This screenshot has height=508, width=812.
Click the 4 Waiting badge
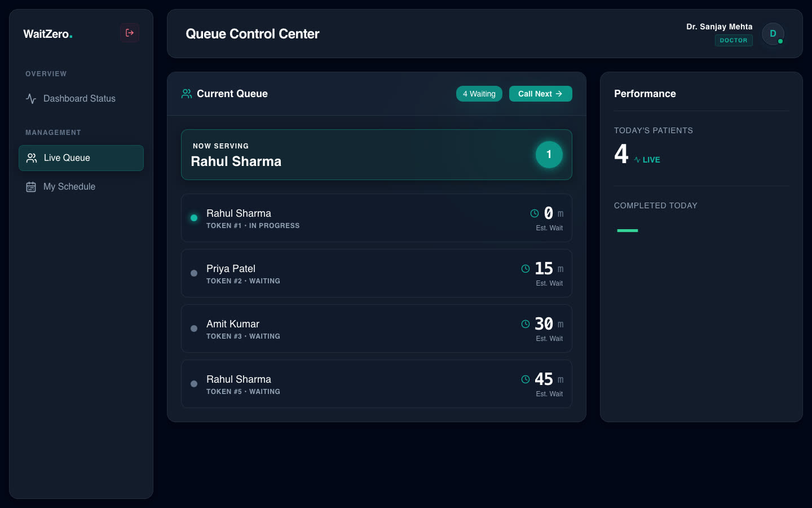pos(479,94)
